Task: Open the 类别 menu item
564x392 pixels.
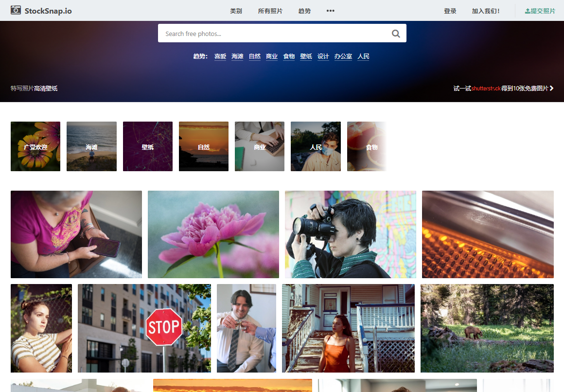Action: (x=236, y=11)
